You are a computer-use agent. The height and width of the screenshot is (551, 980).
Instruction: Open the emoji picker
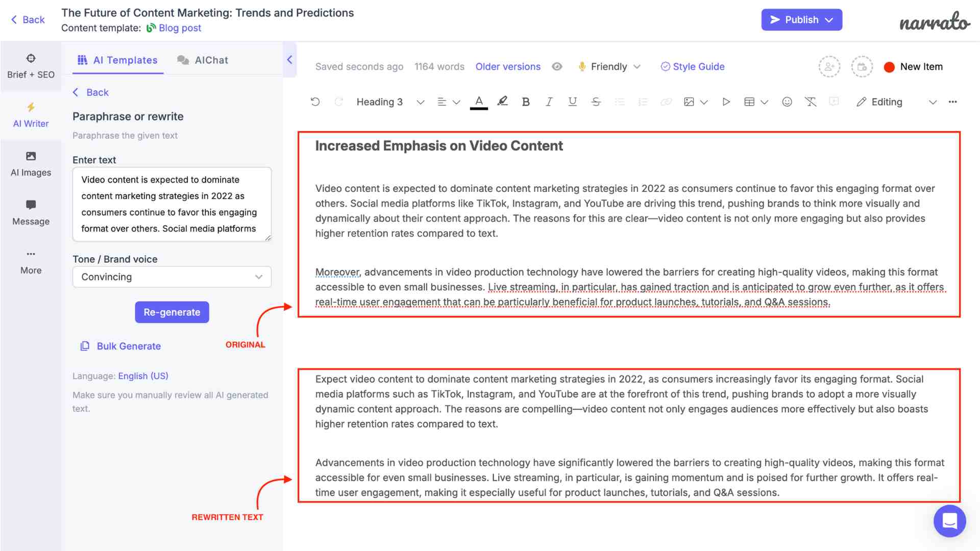tap(787, 102)
